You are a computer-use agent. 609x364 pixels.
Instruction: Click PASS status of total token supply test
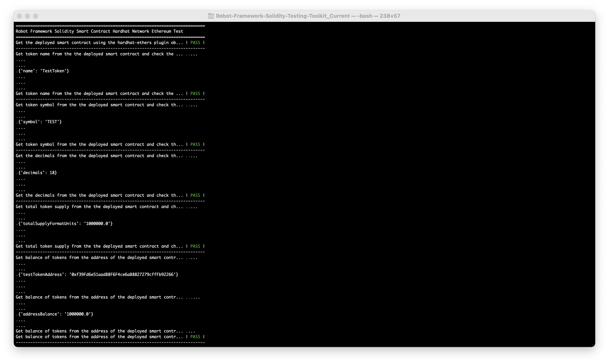(195, 246)
